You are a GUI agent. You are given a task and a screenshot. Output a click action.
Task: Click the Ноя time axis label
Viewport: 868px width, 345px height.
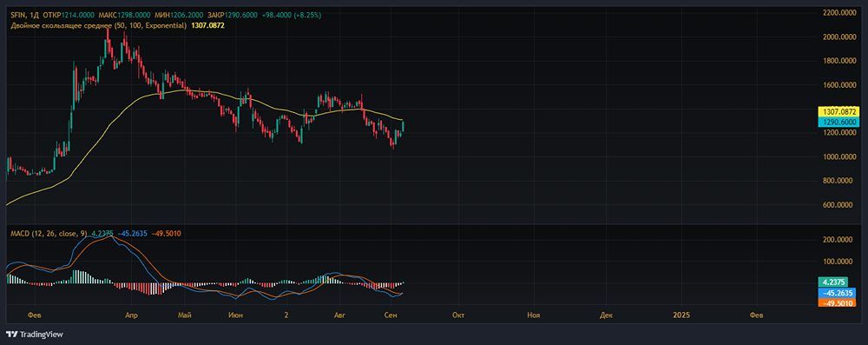tap(534, 315)
